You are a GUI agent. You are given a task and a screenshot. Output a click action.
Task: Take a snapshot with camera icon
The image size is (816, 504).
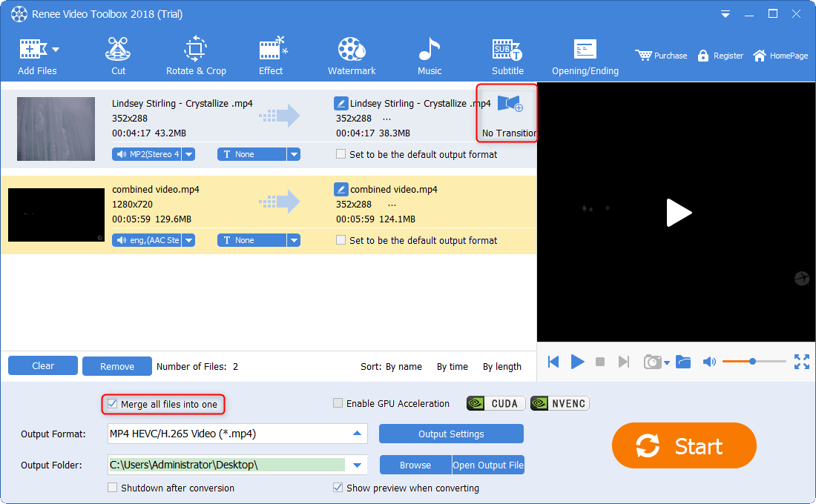pyautogui.click(x=652, y=362)
